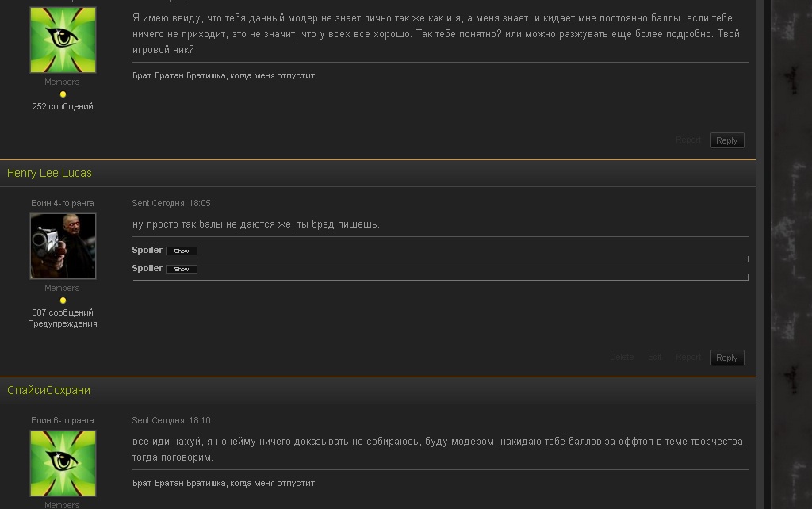Open the СпайсиСохрани username header link
The image size is (812, 509).
pos(48,390)
